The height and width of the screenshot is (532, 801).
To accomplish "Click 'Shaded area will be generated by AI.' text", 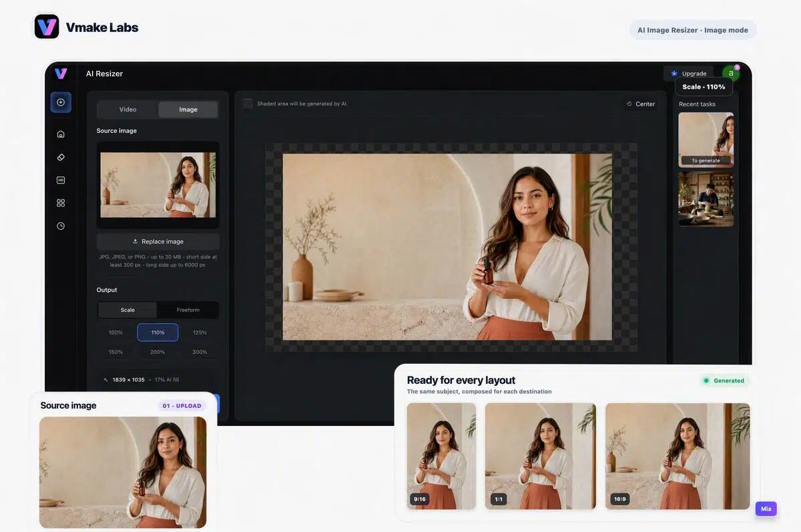I will (302, 104).
